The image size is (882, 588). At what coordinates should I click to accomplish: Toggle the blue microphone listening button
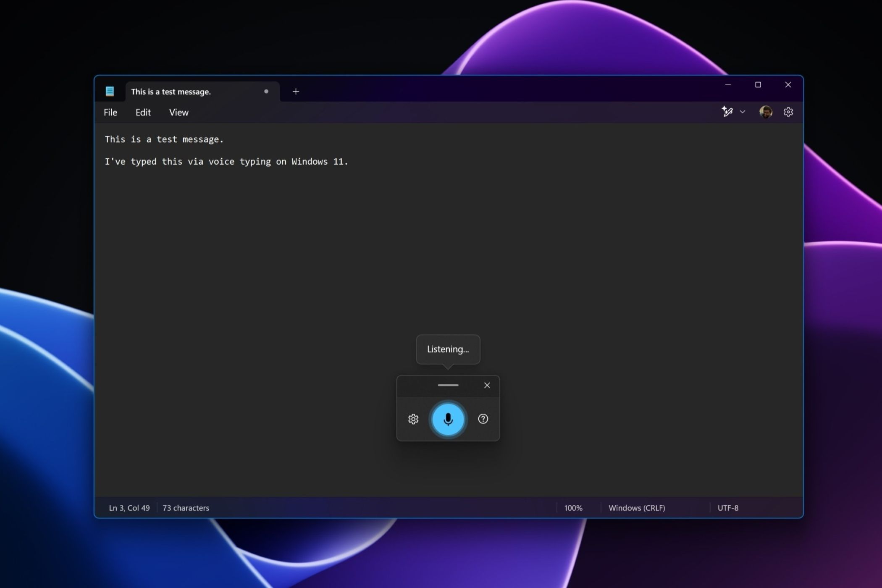point(448,419)
